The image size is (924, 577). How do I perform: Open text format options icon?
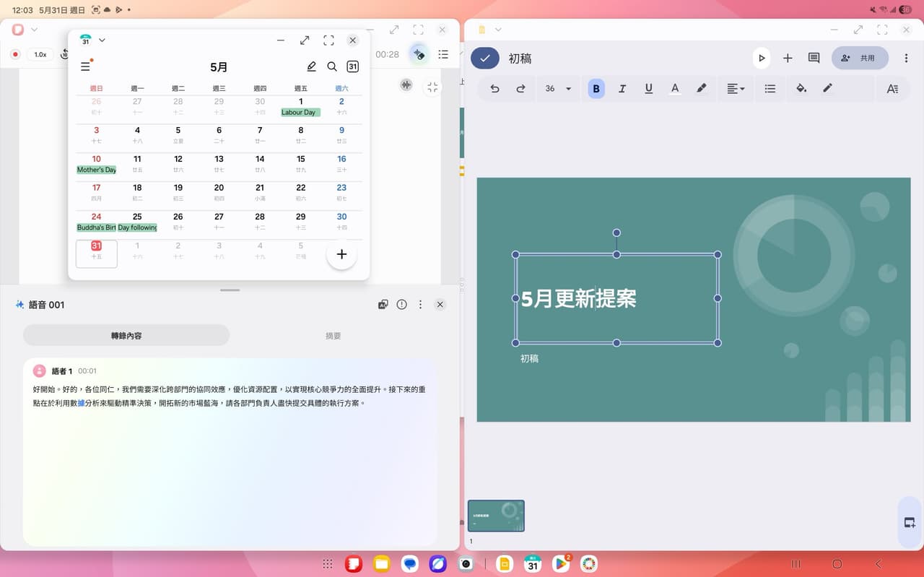click(x=892, y=89)
